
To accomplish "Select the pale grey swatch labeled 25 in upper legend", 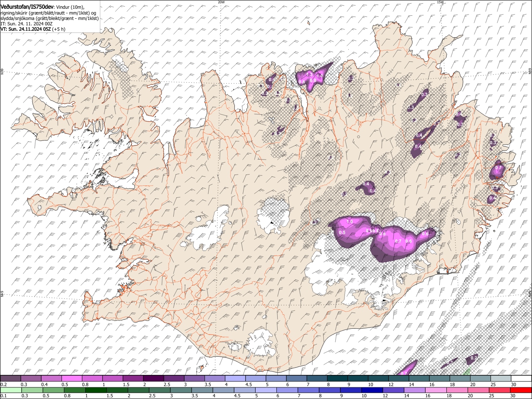I will [501, 378].
